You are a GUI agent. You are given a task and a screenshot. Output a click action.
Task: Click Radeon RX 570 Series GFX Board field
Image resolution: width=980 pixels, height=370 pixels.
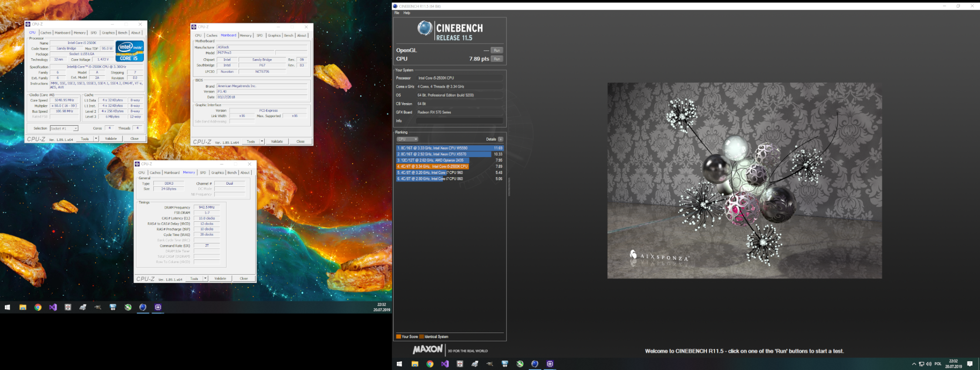pos(460,112)
